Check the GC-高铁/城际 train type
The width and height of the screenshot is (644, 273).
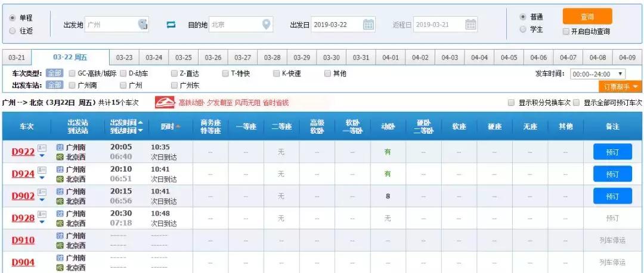tap(72, 73)
